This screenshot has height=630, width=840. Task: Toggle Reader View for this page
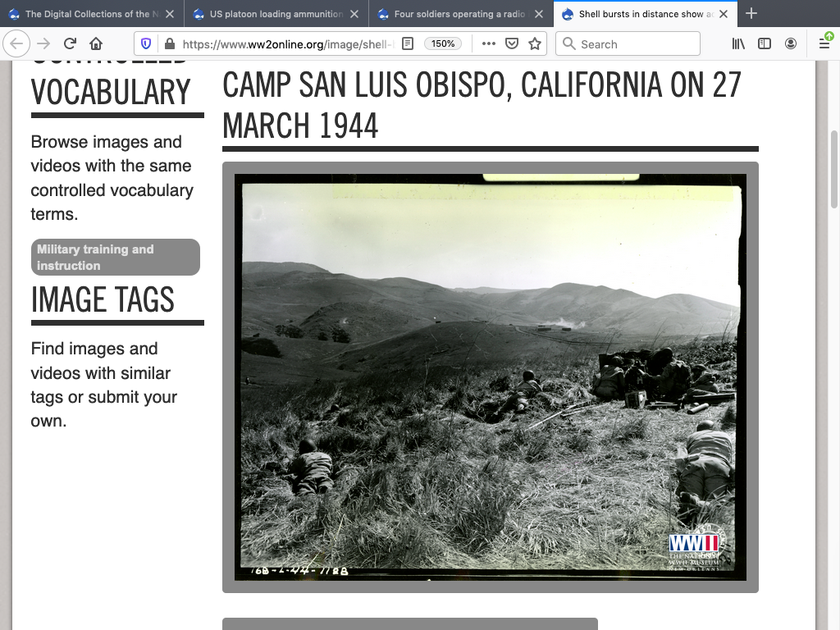point(408,44)
